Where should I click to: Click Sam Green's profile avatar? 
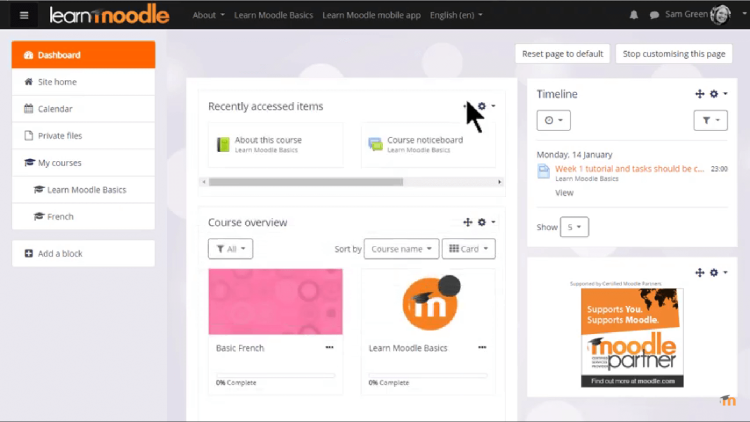point(720,15)
